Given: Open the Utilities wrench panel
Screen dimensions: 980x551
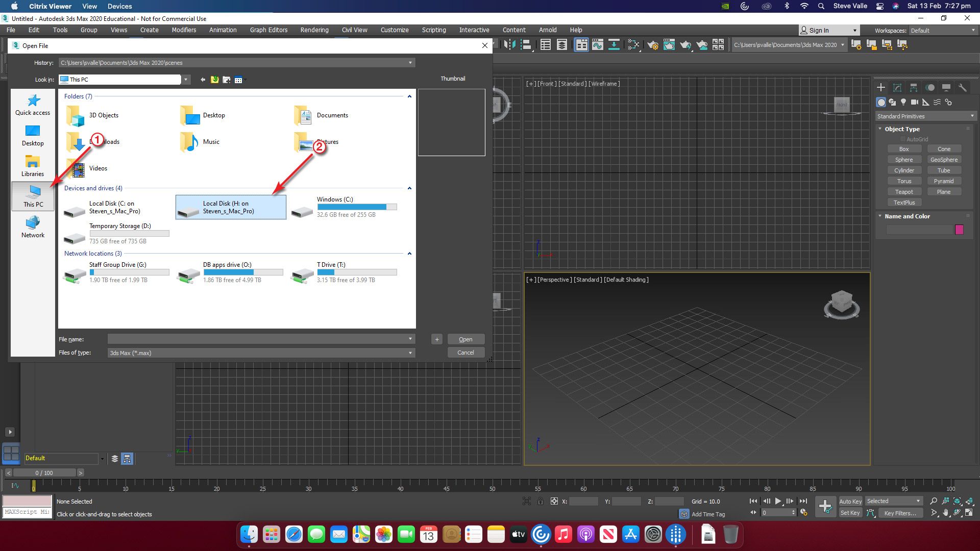Looking at the screenshot, I should pyautogui.click(x=962, y=88).
